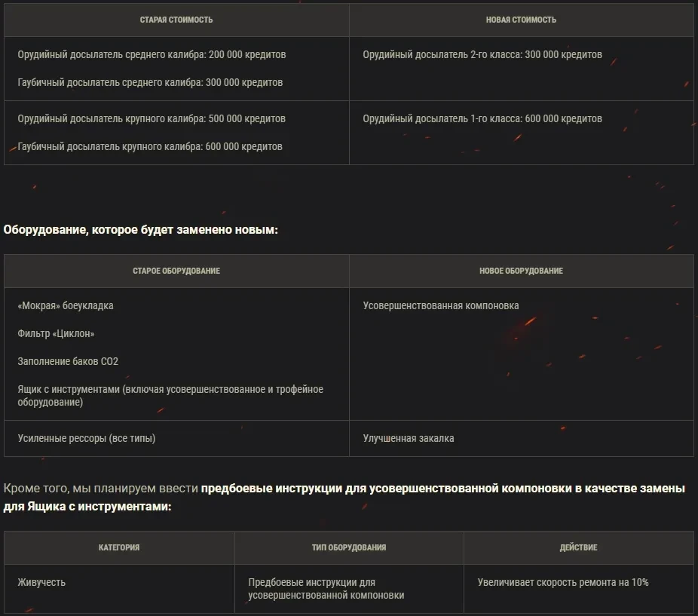This screenshot has height=616, width=698.
Task: Click «Орудийный досылатель среднего калибра» price line
Action: [x=152, y=55]
